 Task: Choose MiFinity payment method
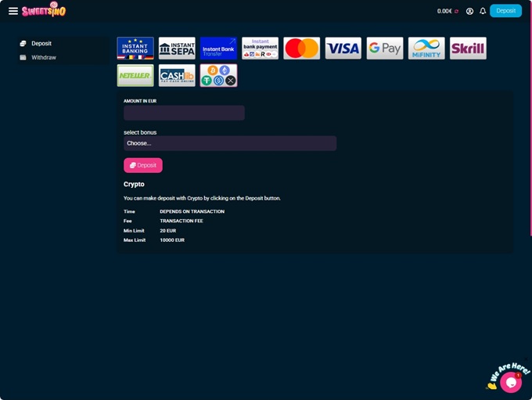426,49
